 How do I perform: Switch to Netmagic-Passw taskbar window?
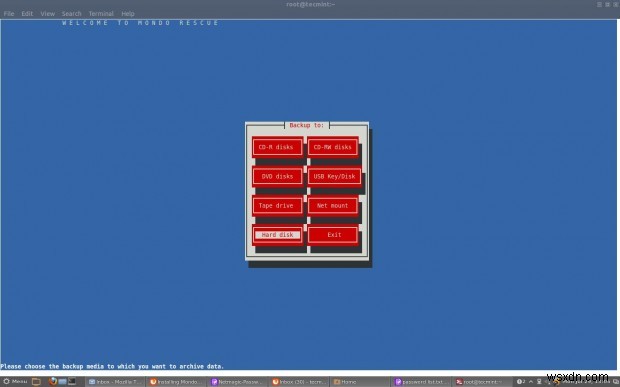pyautogui.click(x=237, y=382)
